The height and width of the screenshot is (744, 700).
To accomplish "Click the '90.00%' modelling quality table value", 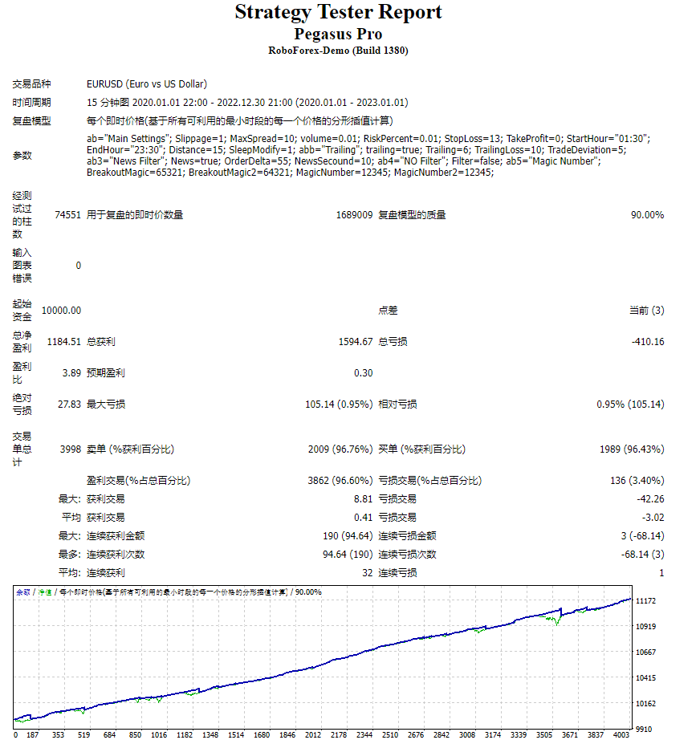I will 647,215.
